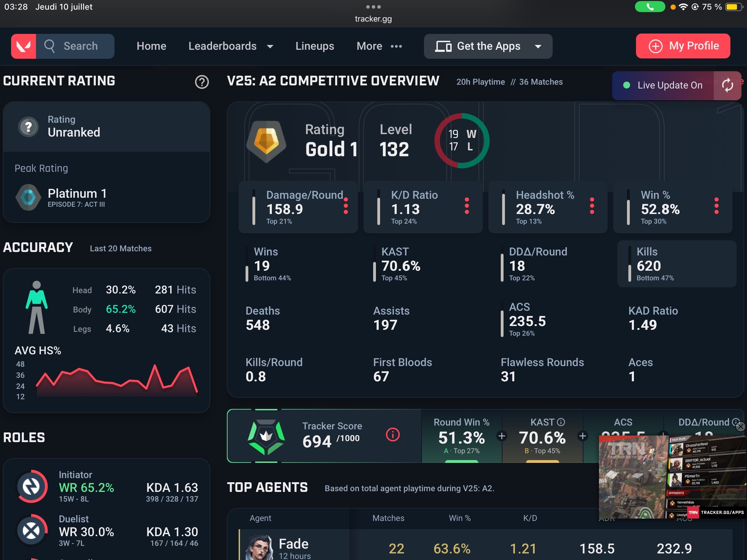
Task: Click the Platinum 1 peak rank icon
Action: (28, 197)
